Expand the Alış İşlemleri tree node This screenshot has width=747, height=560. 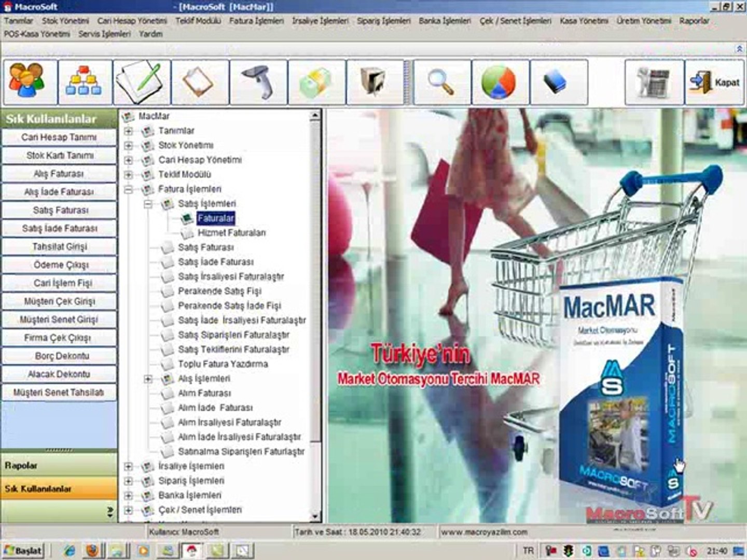tap(148, 379)
